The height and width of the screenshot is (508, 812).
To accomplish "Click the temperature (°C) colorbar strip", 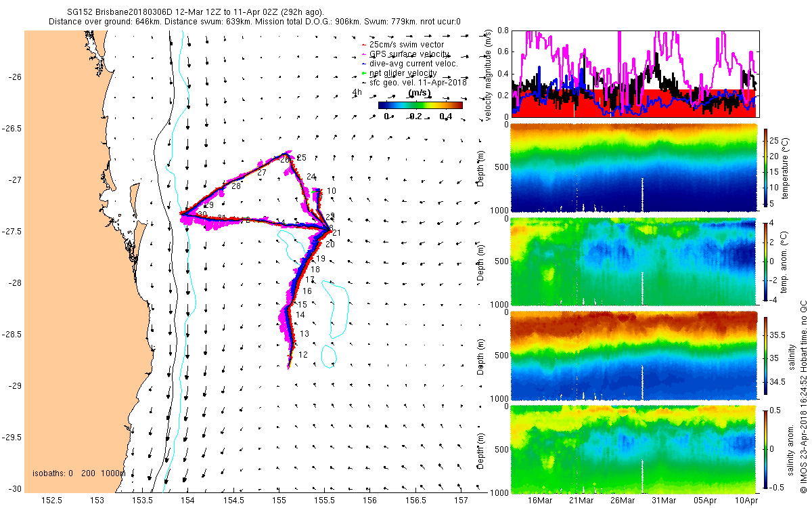I will pos(767,167).
